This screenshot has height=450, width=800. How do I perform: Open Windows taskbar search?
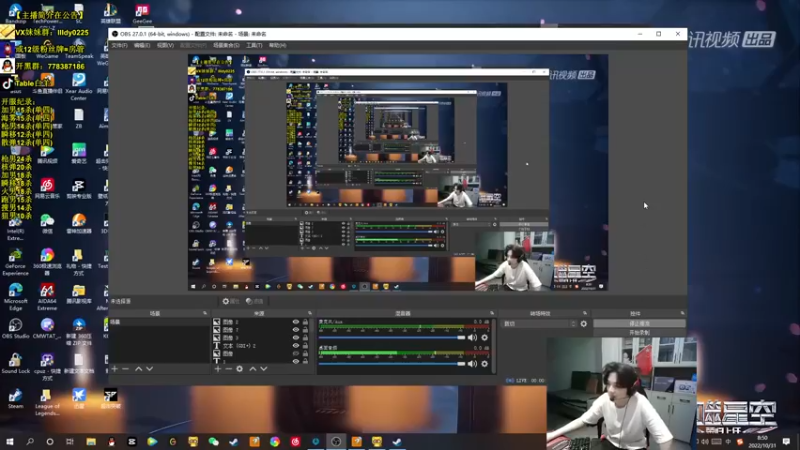(30, 441)
